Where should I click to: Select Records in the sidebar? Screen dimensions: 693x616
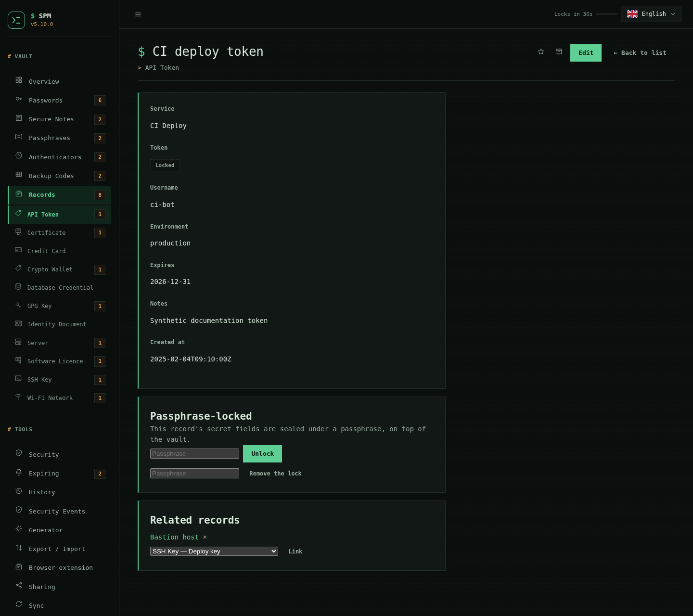pos(60,195)
